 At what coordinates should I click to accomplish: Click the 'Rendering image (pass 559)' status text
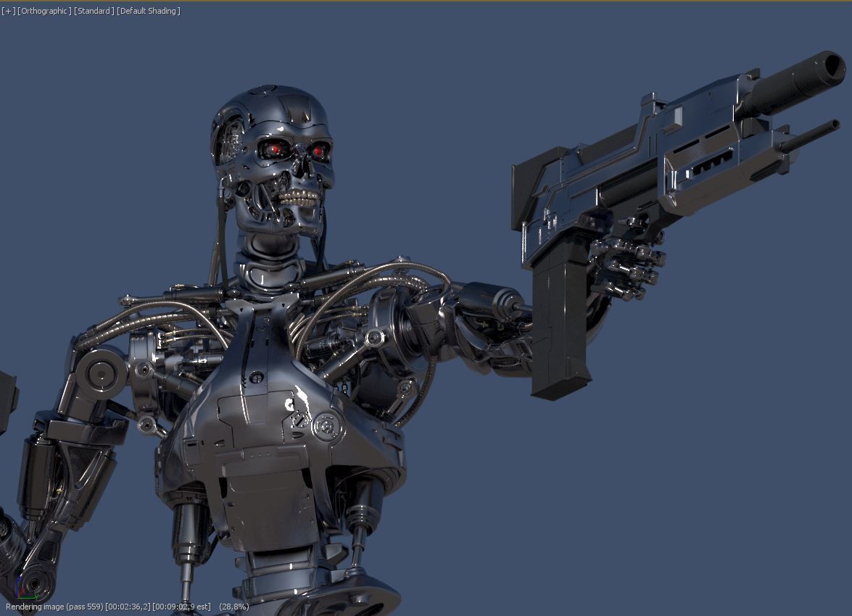coord(54,607)
